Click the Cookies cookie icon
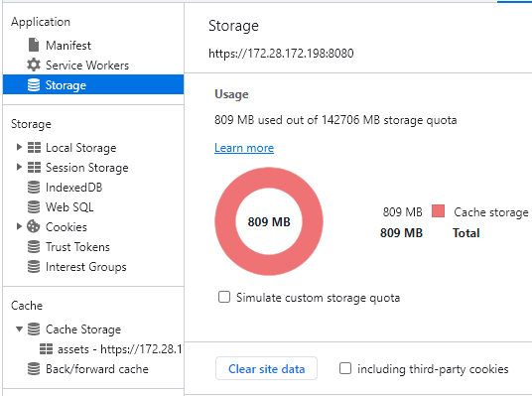This screenshot has width=532, height=396. coord(34,226)
